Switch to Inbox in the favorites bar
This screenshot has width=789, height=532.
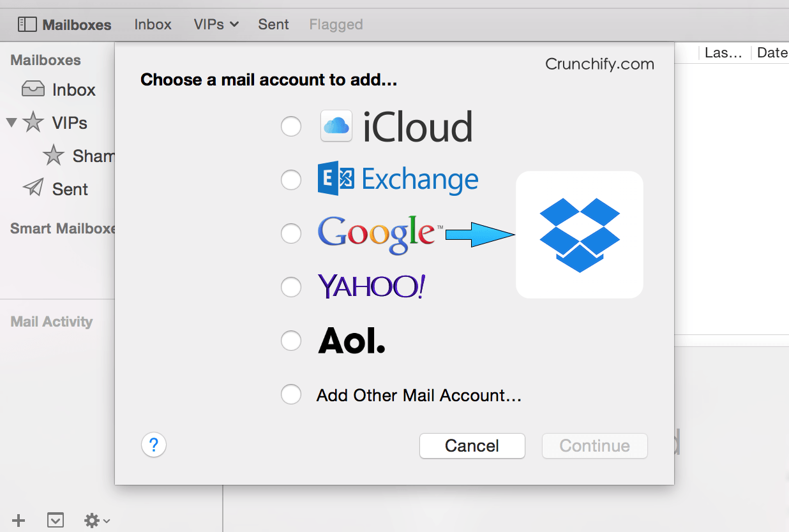coord(153,25)
